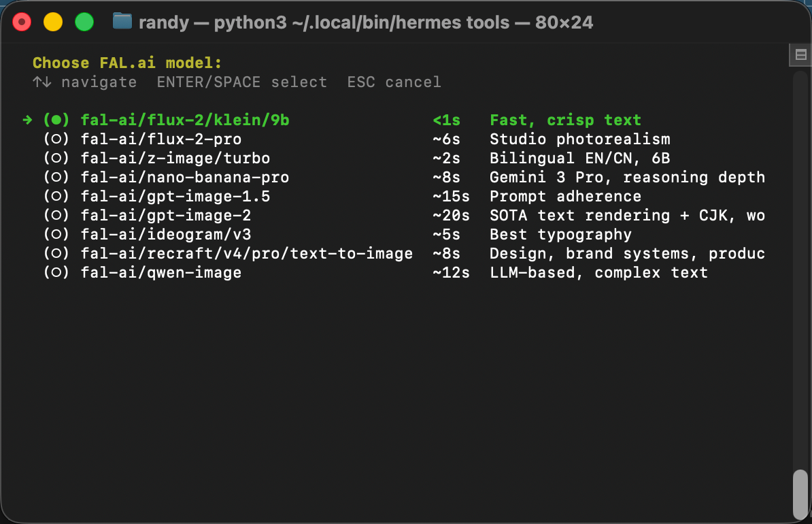Close the terminal window with red button
Viewport: 812px width, 524px height.
click(22, 22)
